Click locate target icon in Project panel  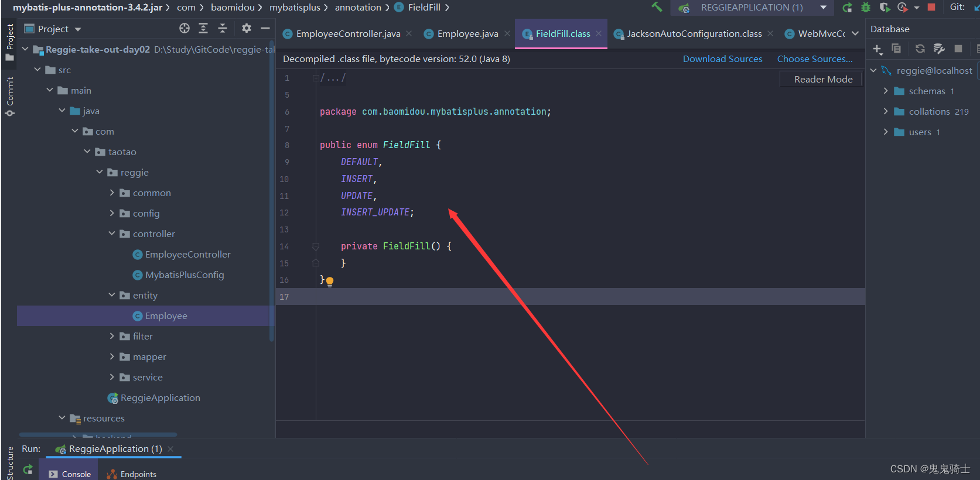(185, 28)
